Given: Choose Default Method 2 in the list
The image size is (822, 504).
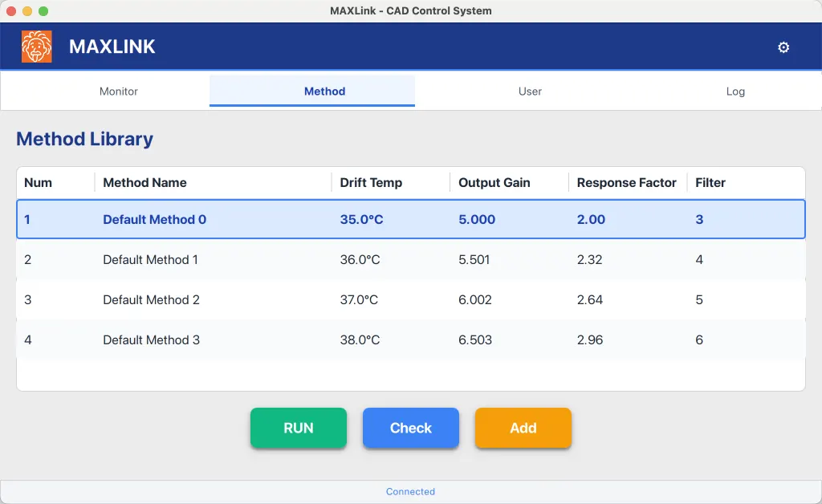Looking at the screenshot, I should click(411, 299).
